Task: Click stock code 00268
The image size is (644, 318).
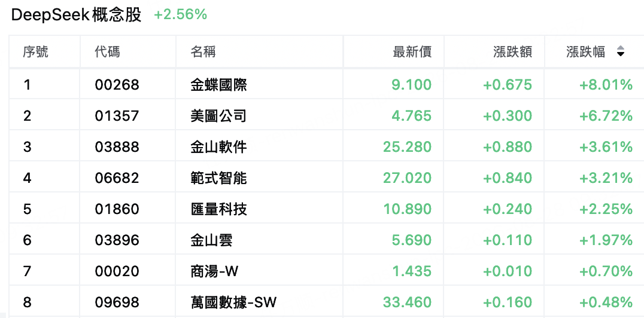Action: tap(117, 85)
